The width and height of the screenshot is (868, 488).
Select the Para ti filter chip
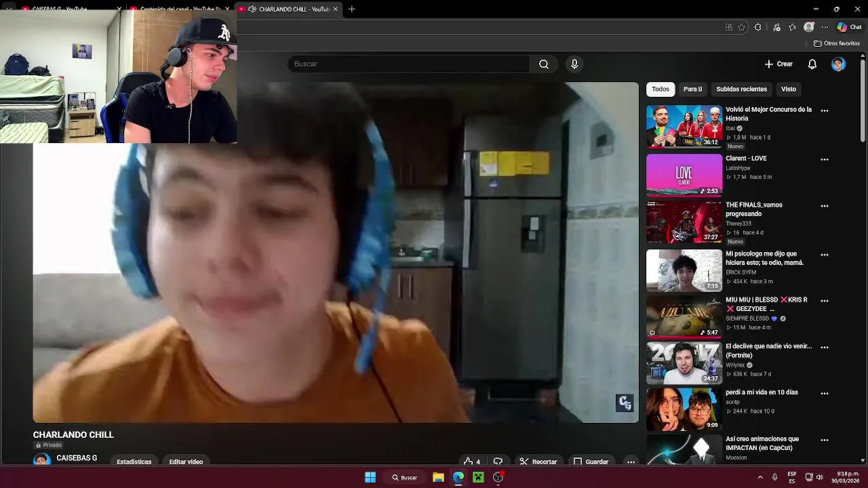(692, 89)
